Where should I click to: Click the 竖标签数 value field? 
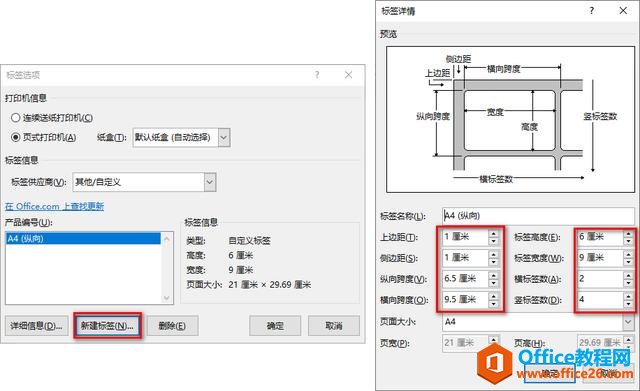(600, 300)
